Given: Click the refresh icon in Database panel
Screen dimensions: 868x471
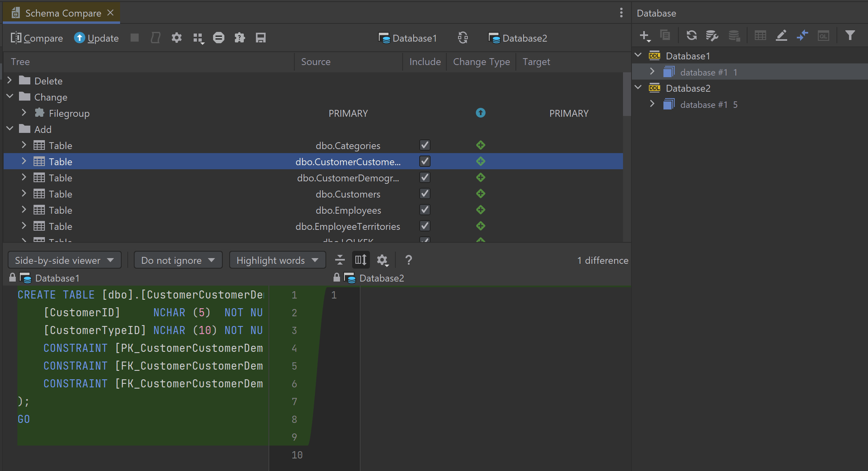Looking at the screenshot, I should tap(691, 36).
